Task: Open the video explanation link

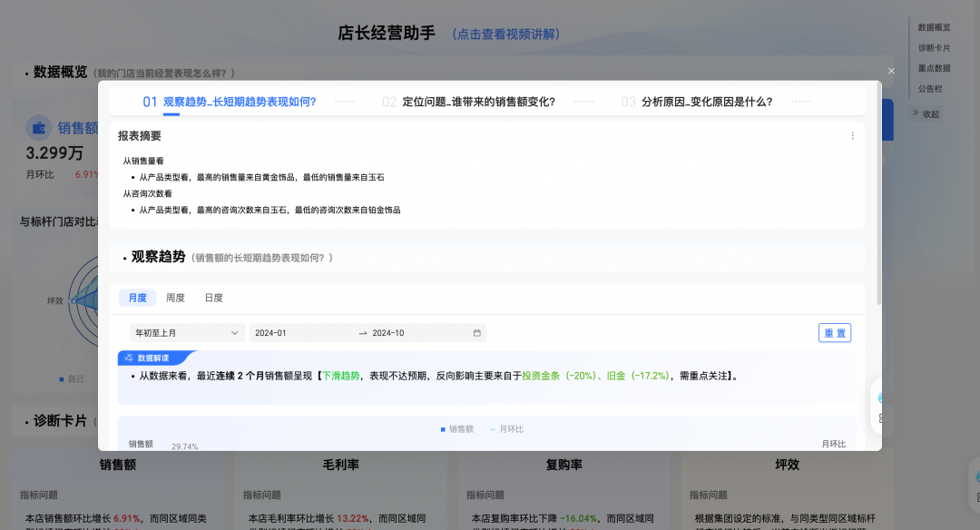Action: 505,34
